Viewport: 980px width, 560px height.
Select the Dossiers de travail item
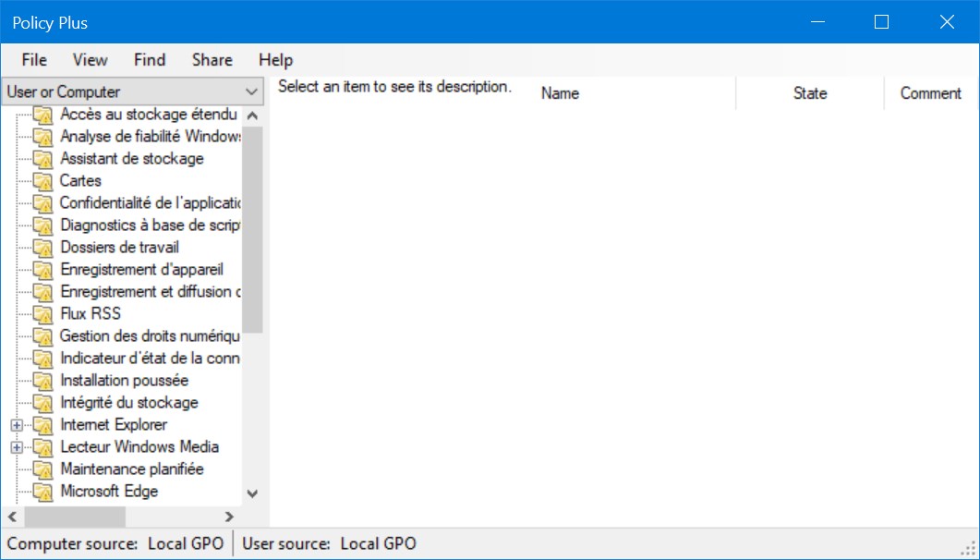(119, 248)
